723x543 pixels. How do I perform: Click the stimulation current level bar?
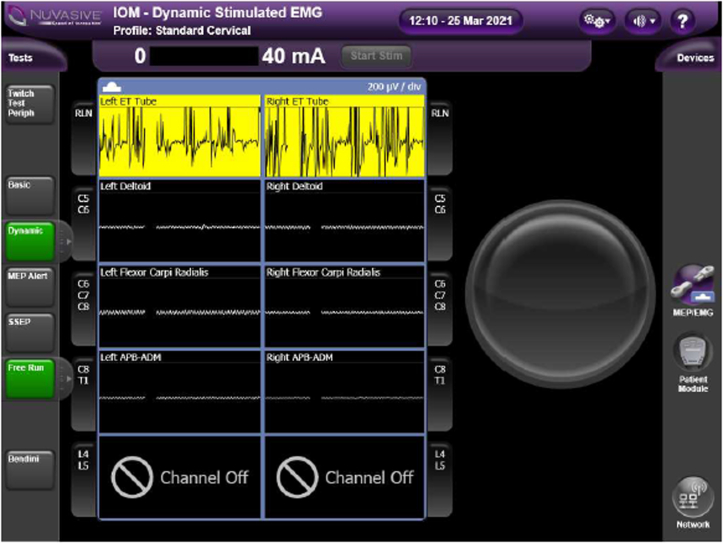click(205, 56)
